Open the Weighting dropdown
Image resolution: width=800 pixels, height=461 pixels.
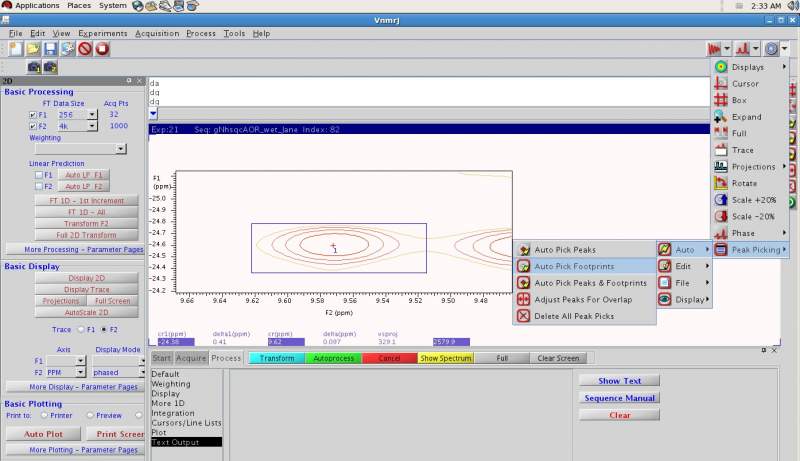coord(121,149)
